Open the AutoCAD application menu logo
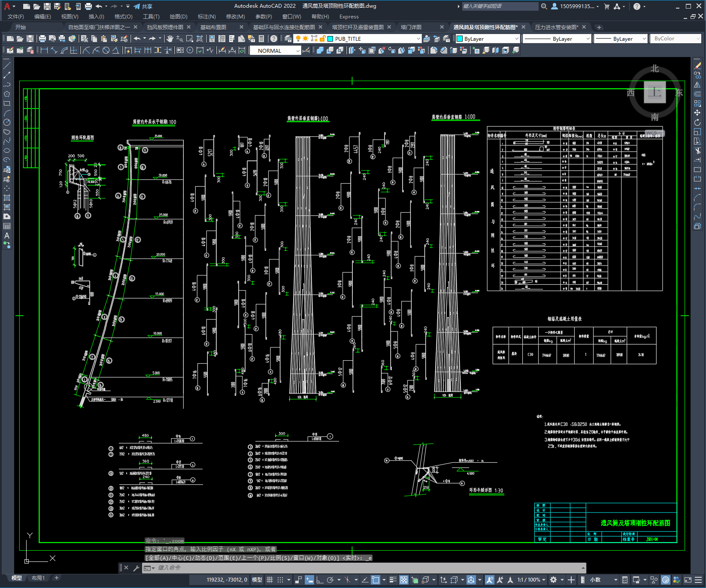706x588 pixels. (x=7, y=6)
